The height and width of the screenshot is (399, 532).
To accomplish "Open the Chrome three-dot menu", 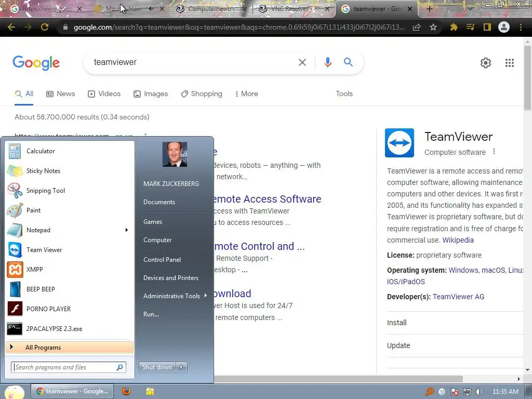I will tap(521, 27).
